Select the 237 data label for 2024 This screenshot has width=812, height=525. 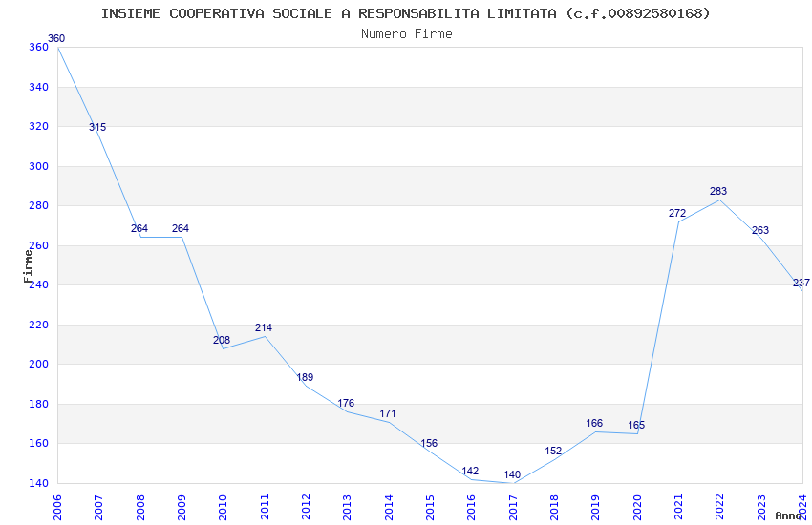801,283
